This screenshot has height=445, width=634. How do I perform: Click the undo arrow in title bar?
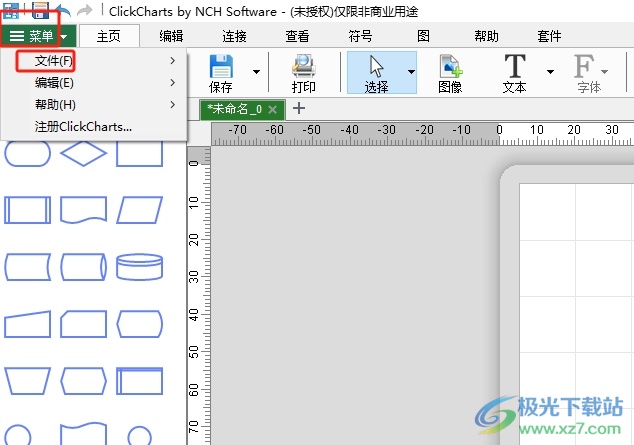click(x=63, y=11)
